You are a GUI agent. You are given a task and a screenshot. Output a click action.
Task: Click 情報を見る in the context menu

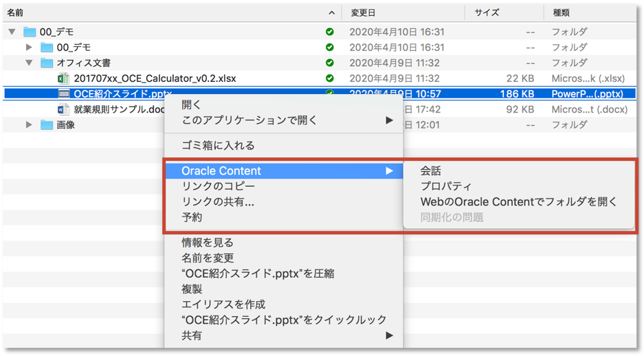[208, 243]
